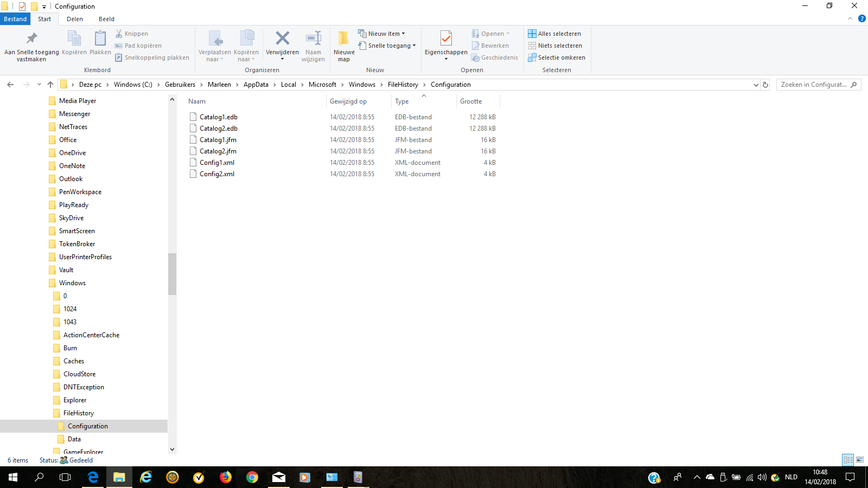Click the Openen button in the ribbon
This screenshot has width=868, height=488.
pos(490,34)
